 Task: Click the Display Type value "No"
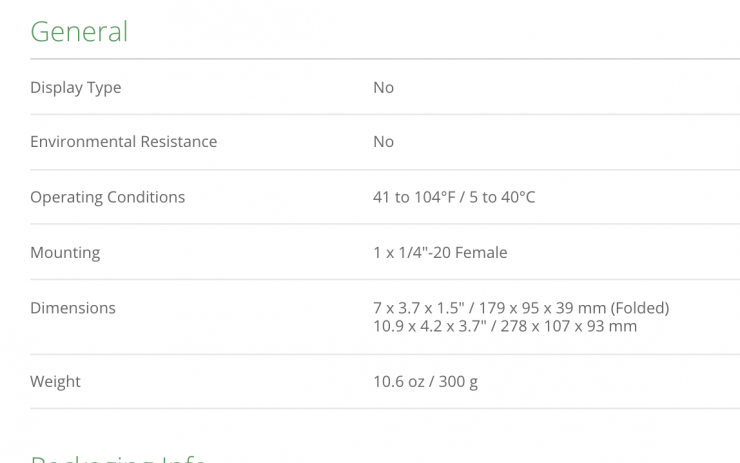pos(383,88)
